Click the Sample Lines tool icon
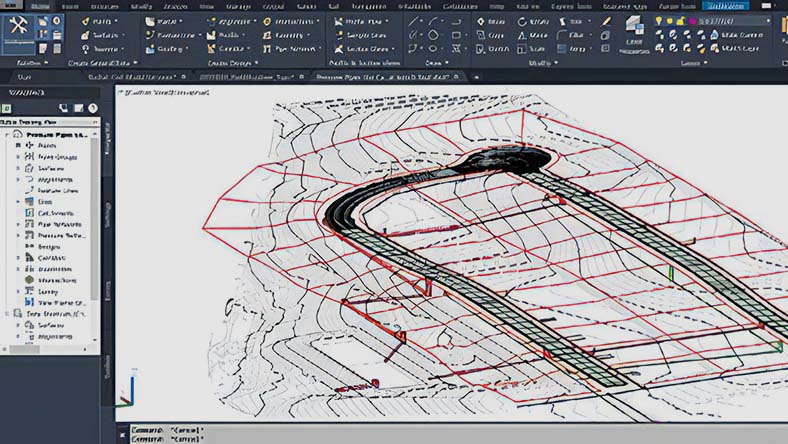The width and height of the screenshot is (788, 444). (x=339, y=35)
